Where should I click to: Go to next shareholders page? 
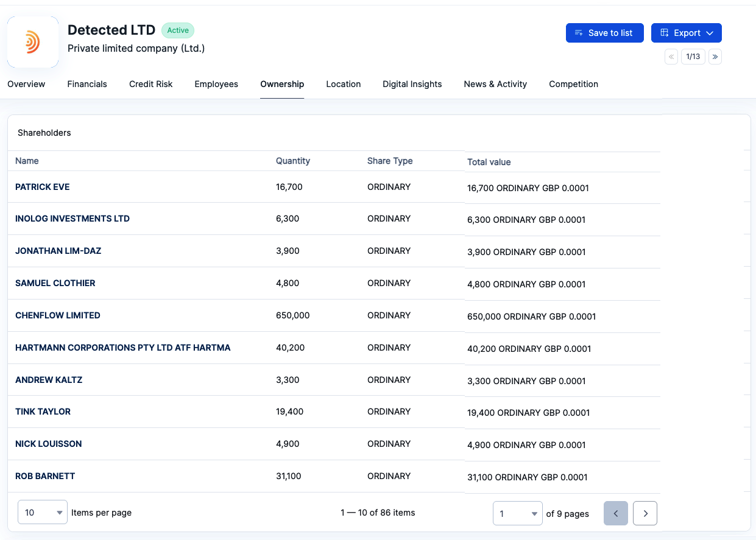[645, 513]
